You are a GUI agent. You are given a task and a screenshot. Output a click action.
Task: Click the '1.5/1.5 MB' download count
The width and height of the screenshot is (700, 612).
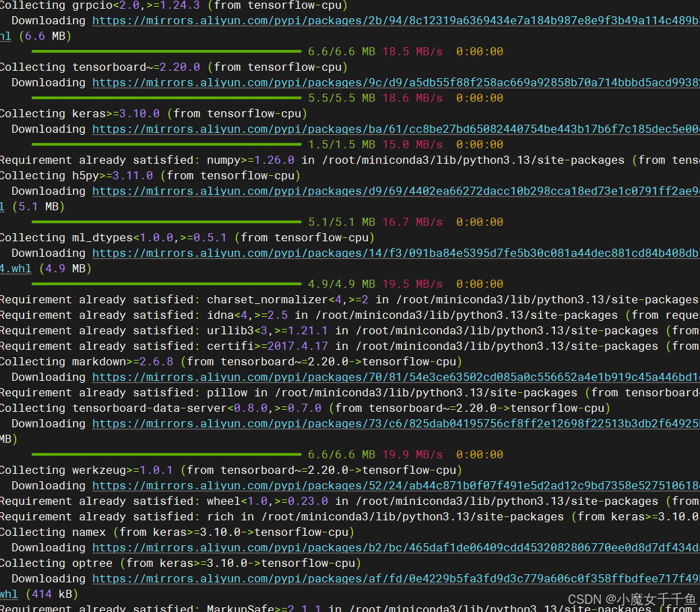point(342,144)
